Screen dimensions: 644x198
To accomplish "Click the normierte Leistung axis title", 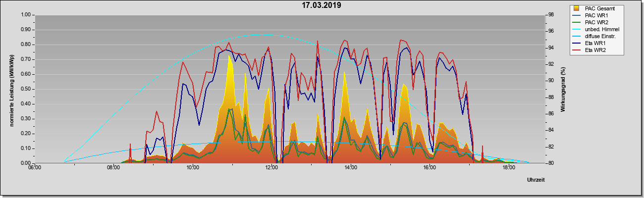I will [11, 89].
